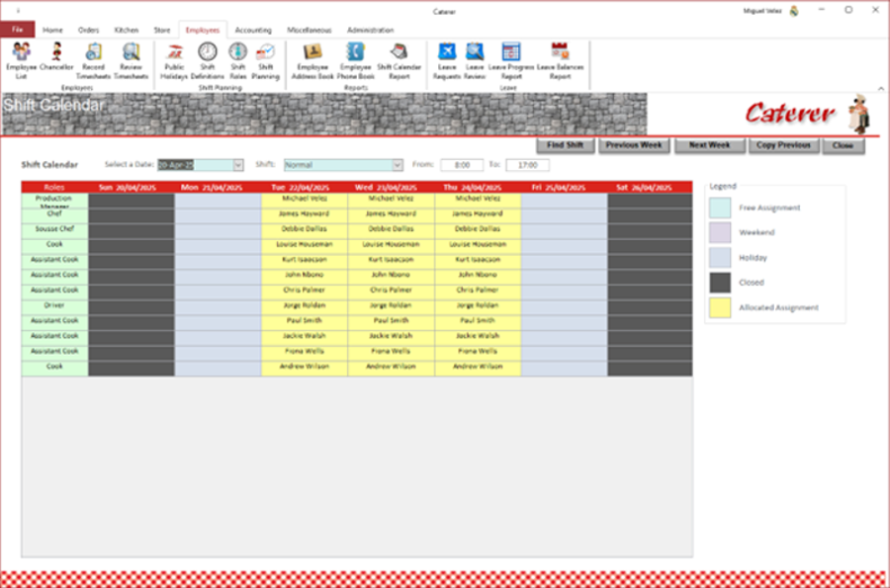
Task: Select Debbie Dallas on Thu 24/04/2025
Action: click(x=478, y=231)
